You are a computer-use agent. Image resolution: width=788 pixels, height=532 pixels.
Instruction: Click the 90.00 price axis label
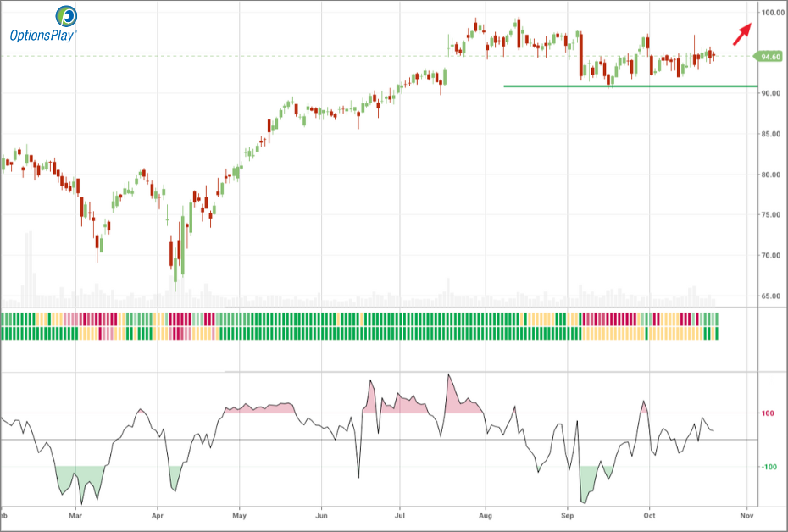[x=770, y=93]
